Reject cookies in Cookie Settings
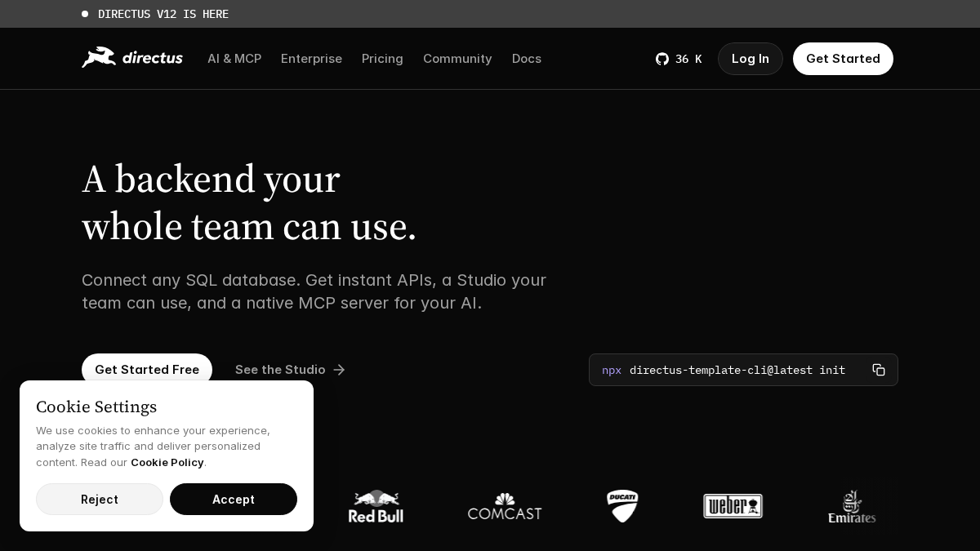The height and width of the screenshot is (551, 980). click(100, 500)
